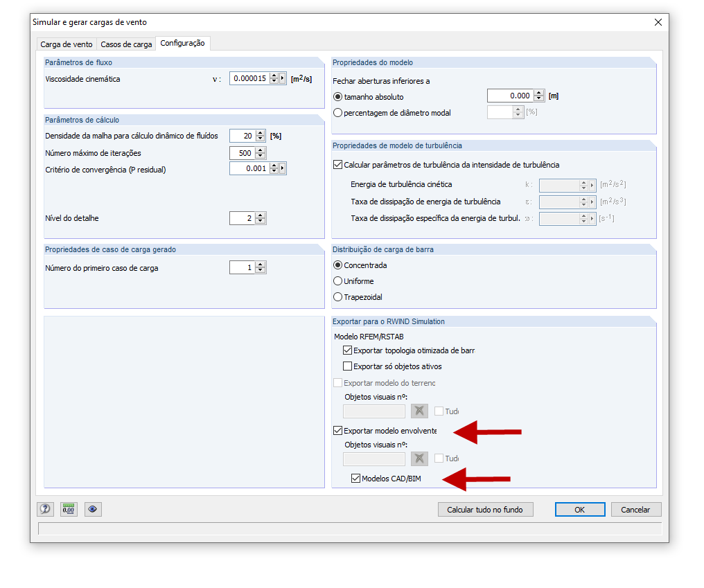Image resolution: width=704 pixels, height=588 pixels.
Task: Open the Casos de carga tab
Action: pyautogui.click(x=126, y=43)
